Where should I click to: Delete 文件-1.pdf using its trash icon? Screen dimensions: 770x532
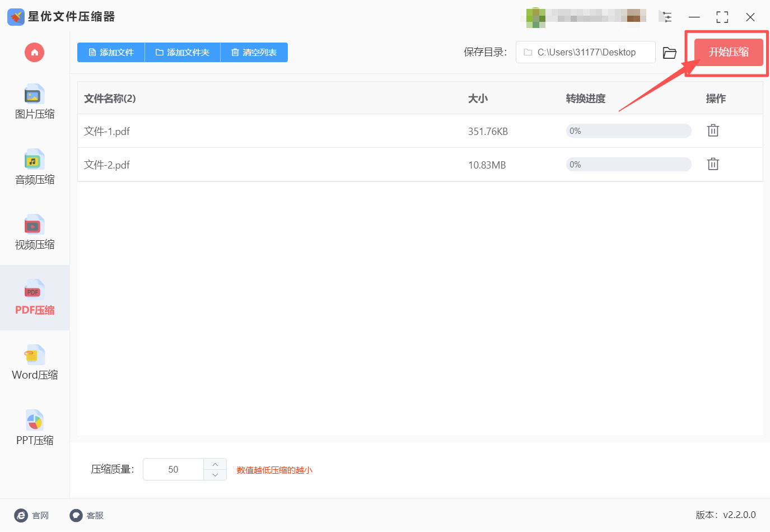[713, 130]
